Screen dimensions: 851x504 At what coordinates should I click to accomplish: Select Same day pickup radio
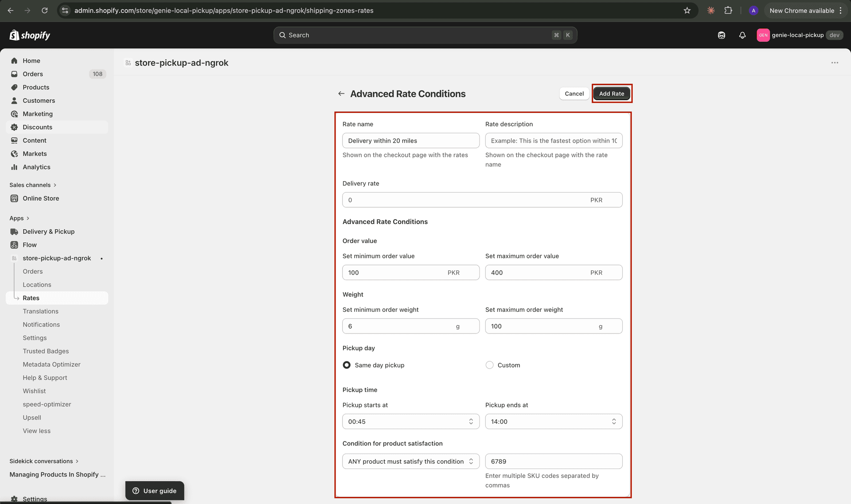[x=347, y=365]
